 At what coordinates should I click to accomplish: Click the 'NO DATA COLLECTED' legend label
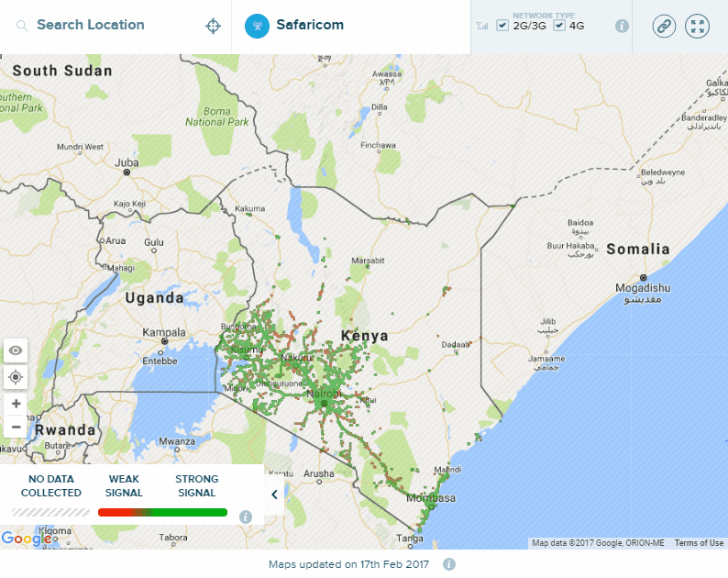pyautogui.click(x=51, y=486)
